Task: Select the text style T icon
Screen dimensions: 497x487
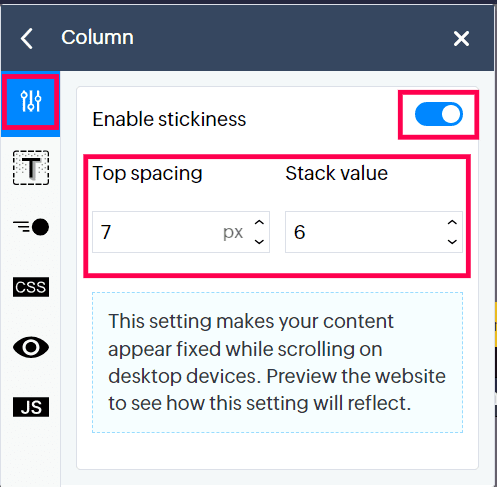Action: [x=31, y=168]
